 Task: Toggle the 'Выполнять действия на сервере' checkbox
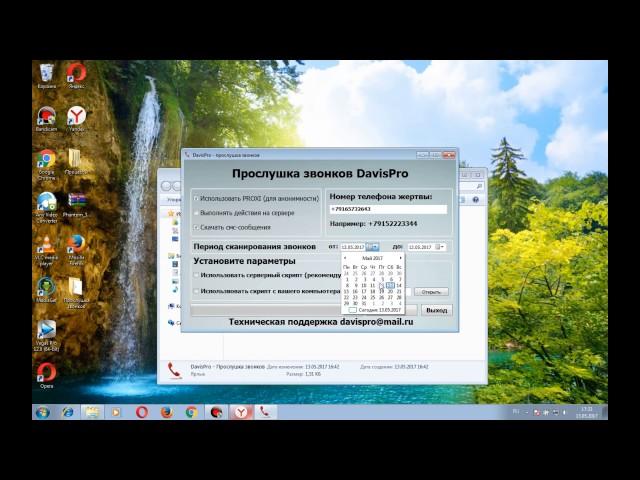pyautogui.click(x=196, y=213)
